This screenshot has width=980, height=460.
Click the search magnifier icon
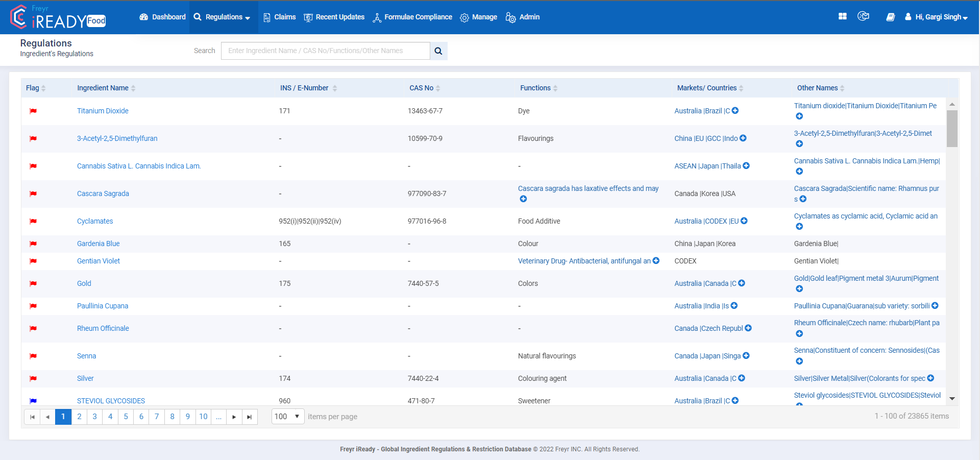[438, 51]
